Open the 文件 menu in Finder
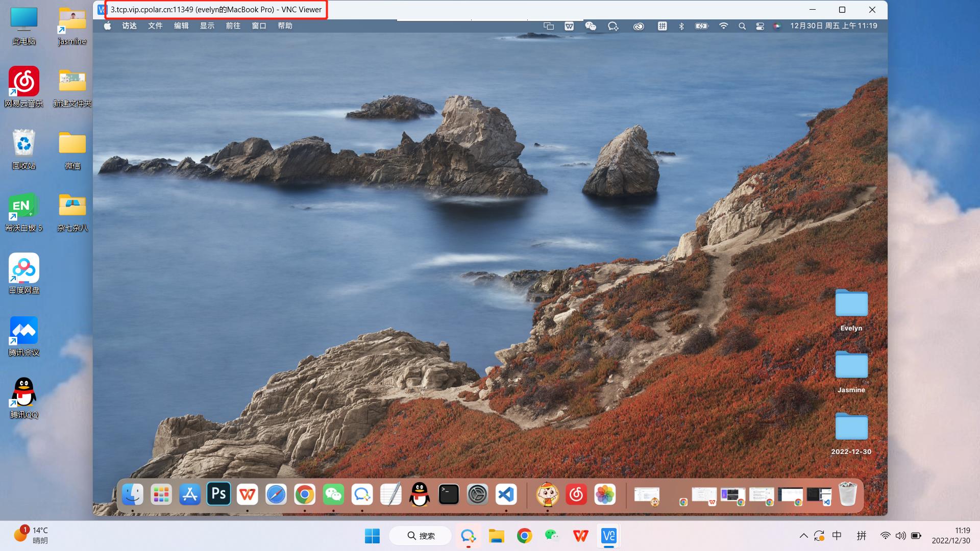The width and height of the screenshot is (980, 551). pyautogui.click(x=155, y=26)
